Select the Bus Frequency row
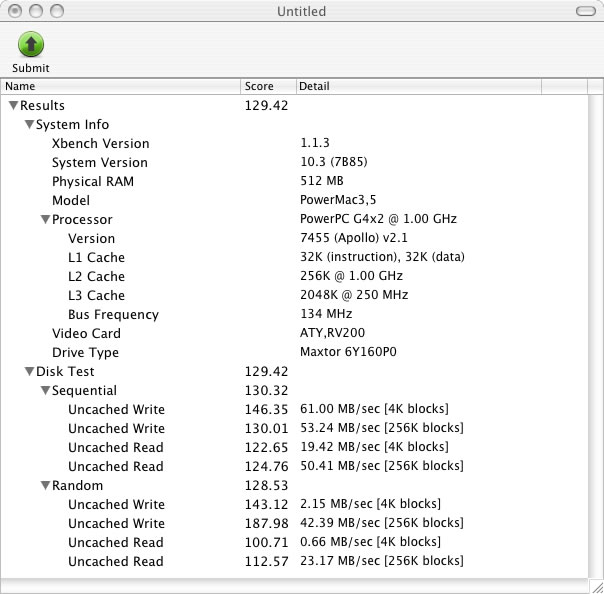This screenshot has height=594, width=604. (294, 314)
